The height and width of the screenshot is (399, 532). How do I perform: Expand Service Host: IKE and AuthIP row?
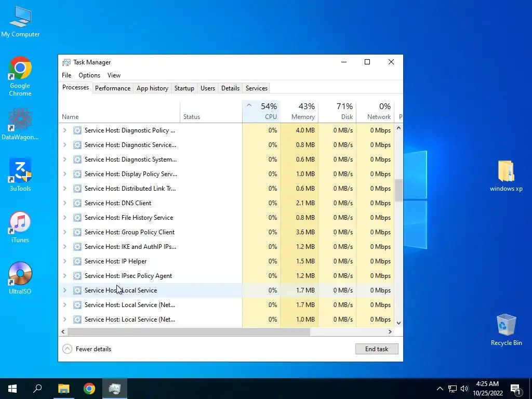tap(64, 247)
